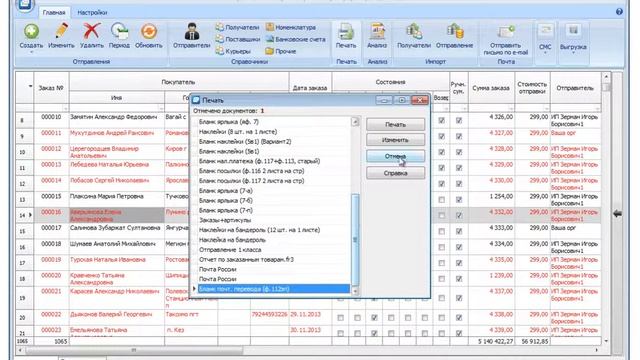This screenshot has width=640, height=360.
Task: Select Наклейки (8 шт. на 1 листе)
Action: (x=273, y=131)
